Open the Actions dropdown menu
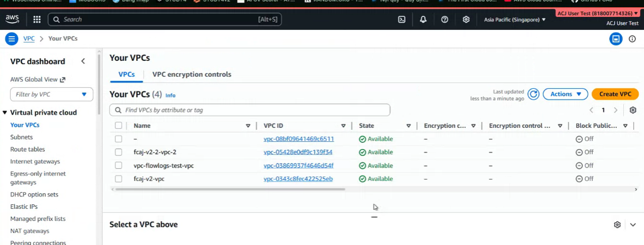The width and height of the screenshot is (644, 245). tap(565, 94)
